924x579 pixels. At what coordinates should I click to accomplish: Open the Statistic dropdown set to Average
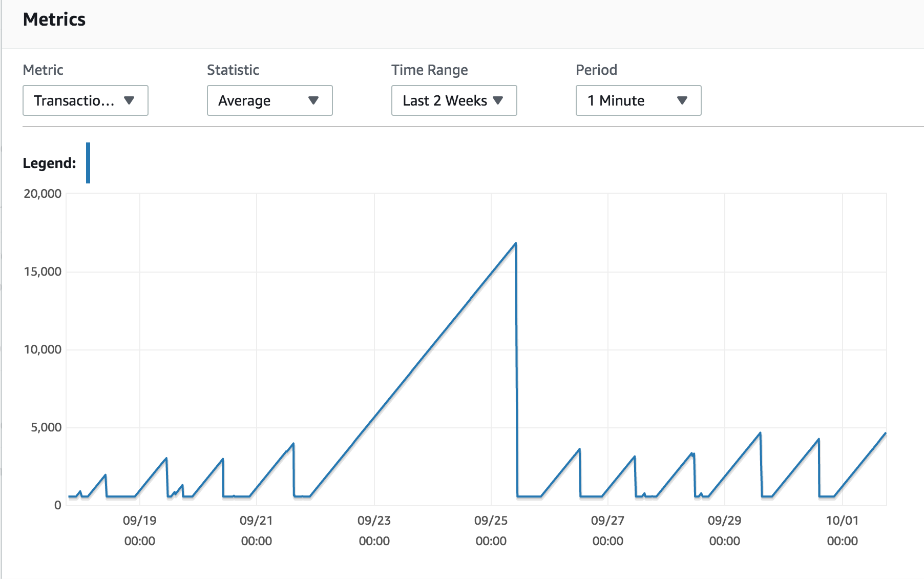pyautogui.click(x=270, y=100)
